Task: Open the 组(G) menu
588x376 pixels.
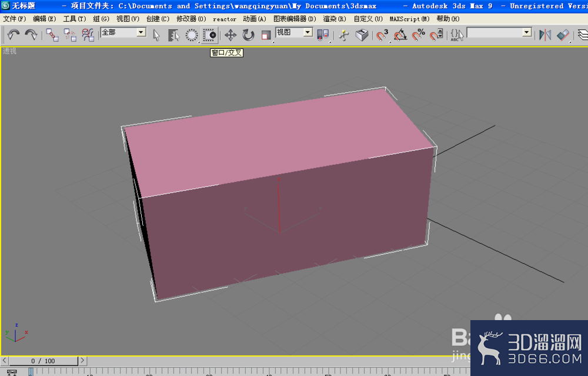Action: (x=101, y=19)
